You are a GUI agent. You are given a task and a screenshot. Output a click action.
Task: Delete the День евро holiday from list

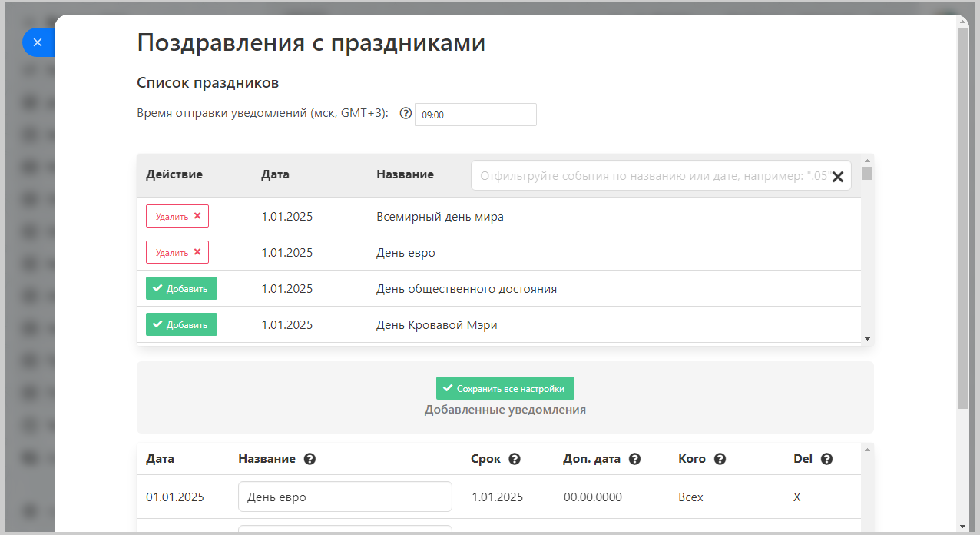tap(177, 252)
